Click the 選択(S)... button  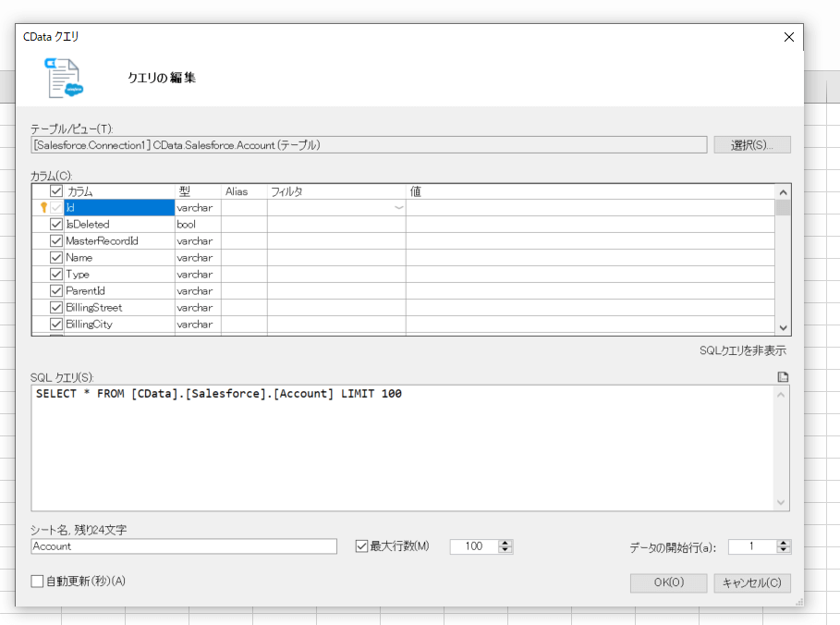(751, 145)
